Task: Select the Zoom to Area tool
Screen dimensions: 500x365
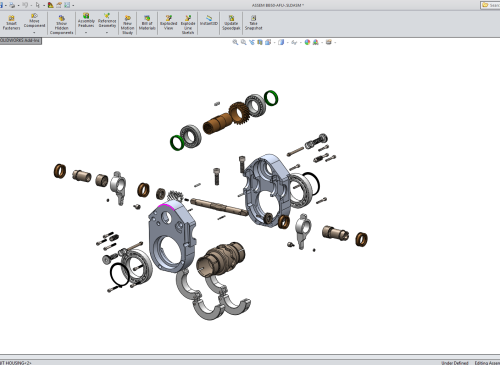Action: [244, 42]
